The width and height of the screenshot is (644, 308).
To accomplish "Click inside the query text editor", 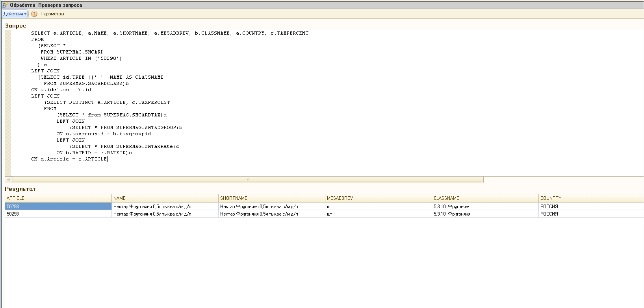I will (x=327, y=103).
